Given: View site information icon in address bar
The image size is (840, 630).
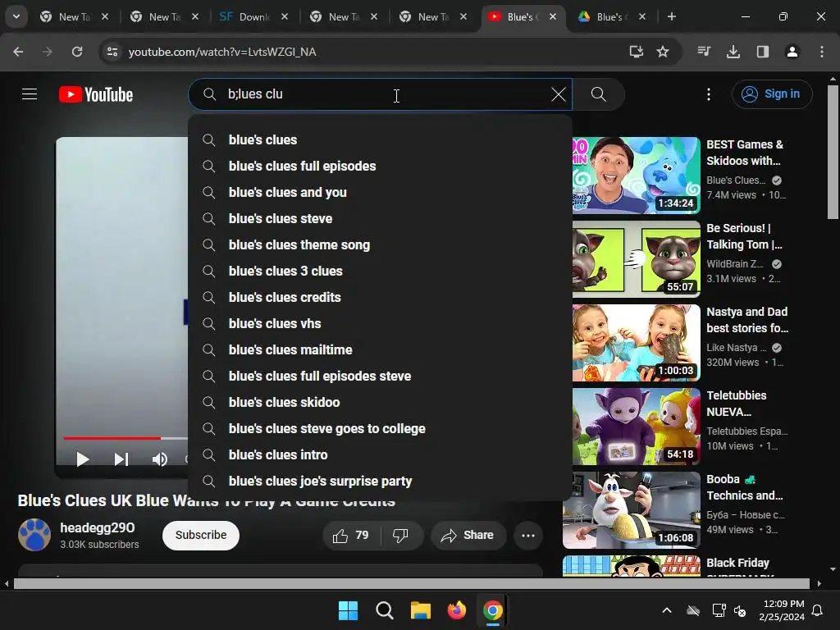Looking at the screenshot, I should (112, 52).
